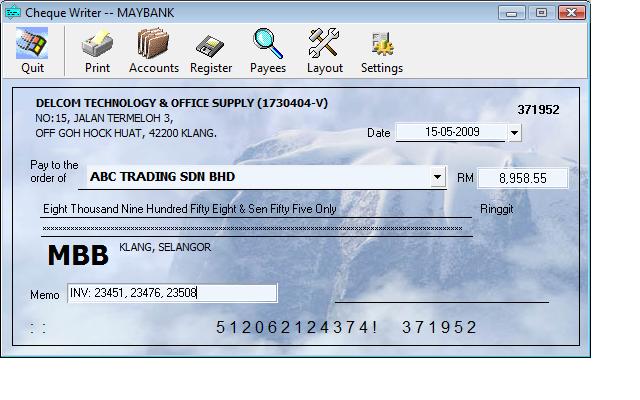Click the MBB bank label

(x=77, y=255)
